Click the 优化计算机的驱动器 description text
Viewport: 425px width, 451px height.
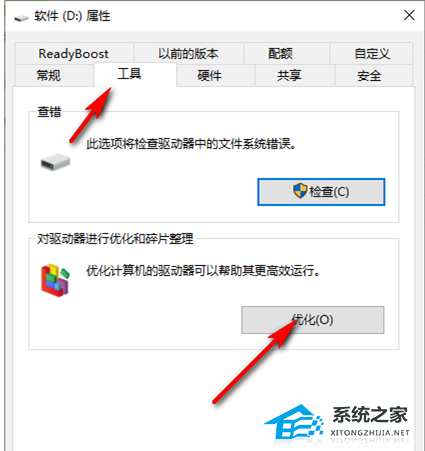tap(203, 270)
